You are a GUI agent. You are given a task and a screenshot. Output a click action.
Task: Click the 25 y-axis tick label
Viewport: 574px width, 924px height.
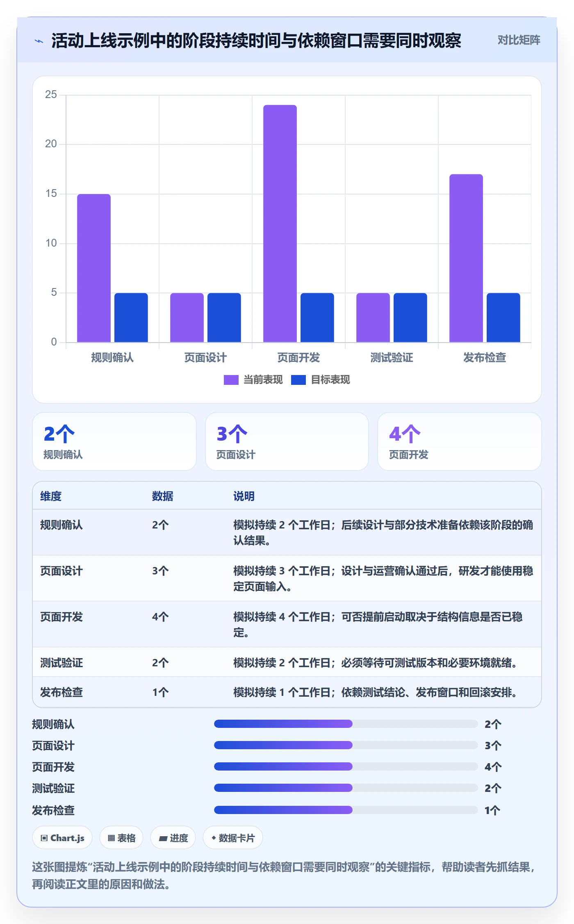[51, 94]
